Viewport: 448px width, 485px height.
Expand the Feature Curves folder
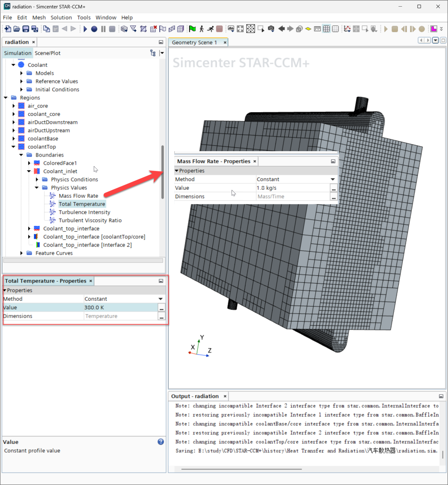coord(21,253)
